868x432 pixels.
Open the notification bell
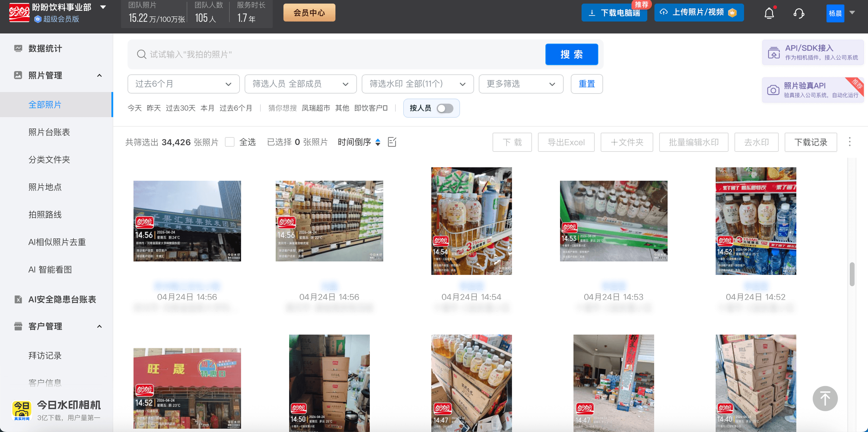(769, 13)
